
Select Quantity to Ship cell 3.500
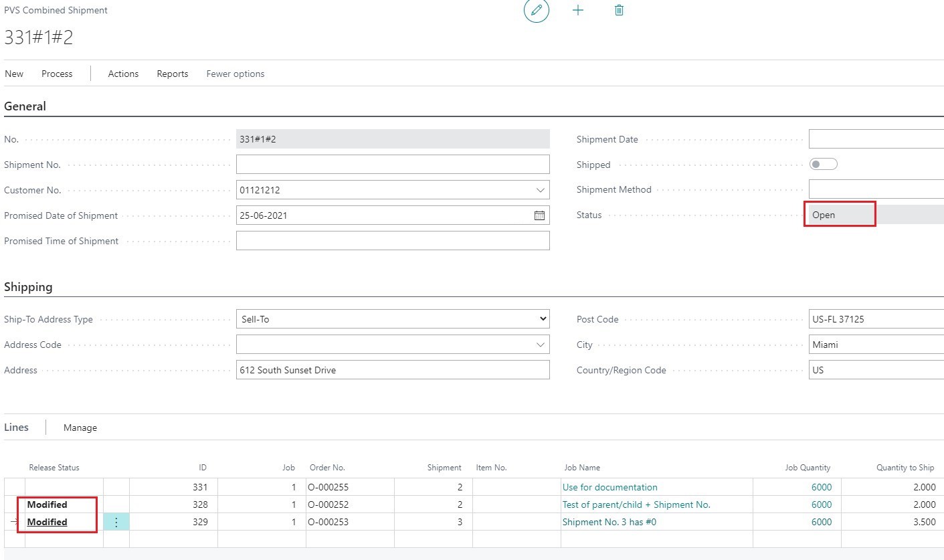(892, 522)
